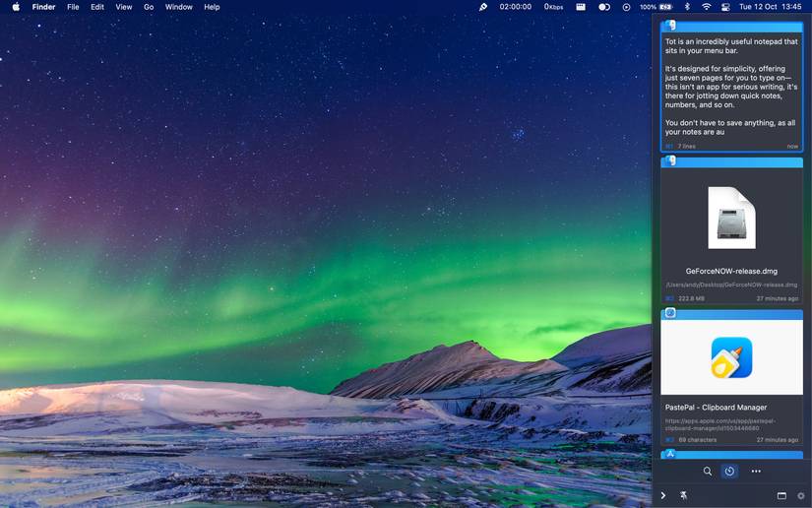The height and width of the screenshot is (508, 812).
Task: Click the App Store source icon on the bottom clip
Action: [670, 454]
